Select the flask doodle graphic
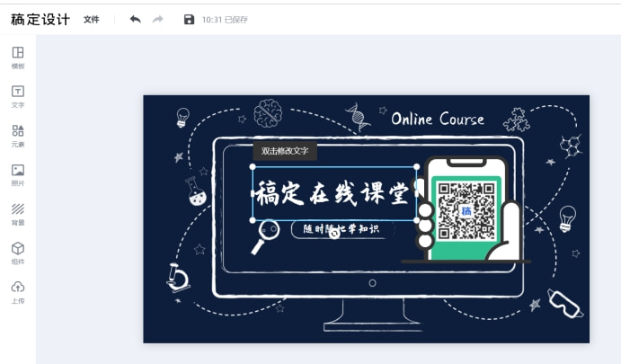Viewport: 621px width, 364px height. [196, 191]
